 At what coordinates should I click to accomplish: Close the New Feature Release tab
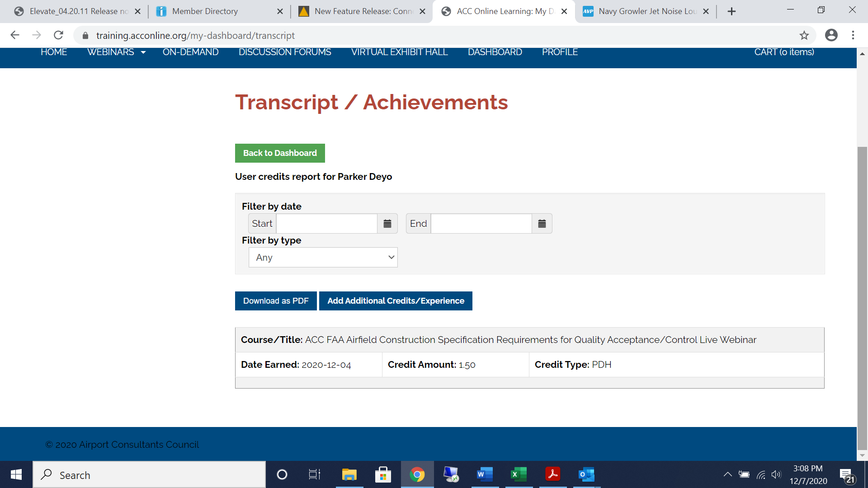coord(422,11)
